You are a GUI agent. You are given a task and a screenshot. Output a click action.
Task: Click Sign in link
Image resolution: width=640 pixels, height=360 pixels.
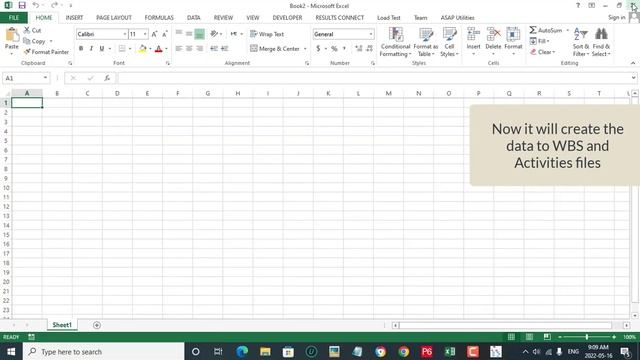tap(616, 18)
